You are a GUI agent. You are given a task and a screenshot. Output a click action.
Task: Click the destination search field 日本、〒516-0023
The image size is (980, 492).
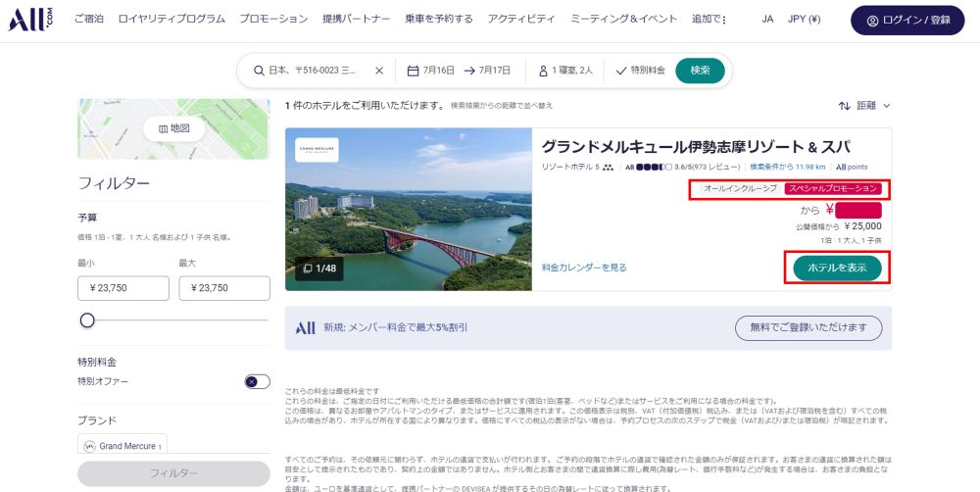(x=312, y=71)
